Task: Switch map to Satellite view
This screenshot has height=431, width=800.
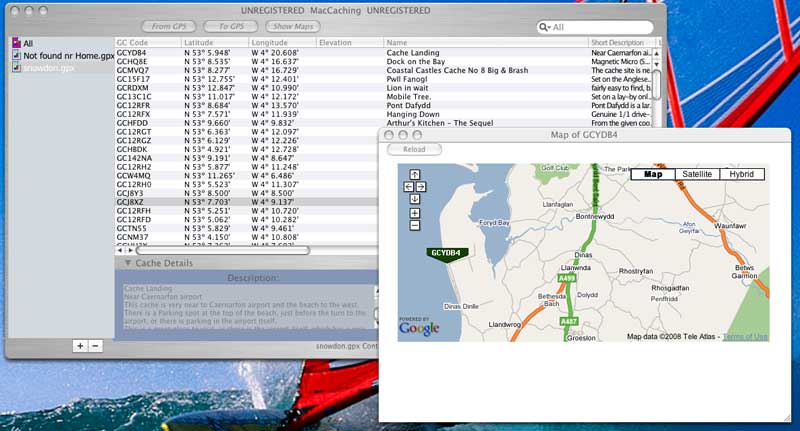Action: tap(697, 174)
